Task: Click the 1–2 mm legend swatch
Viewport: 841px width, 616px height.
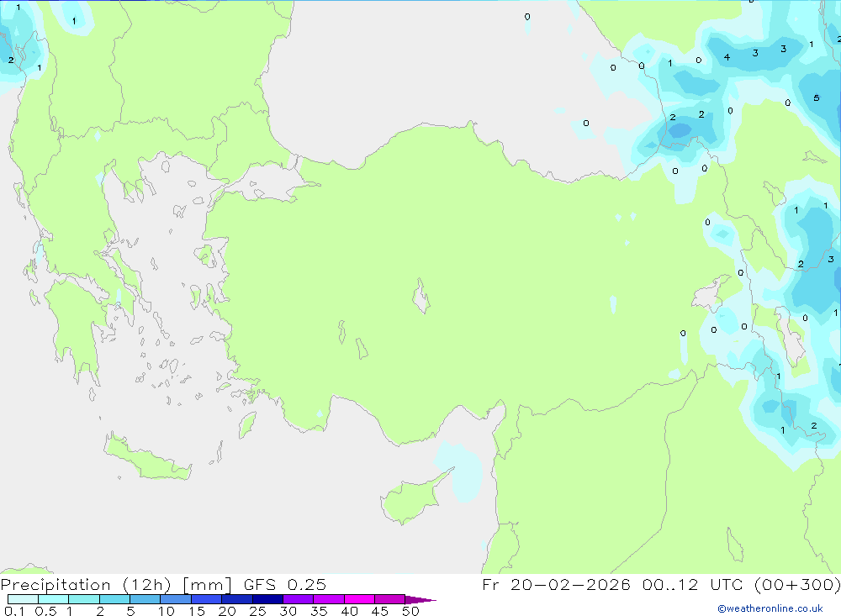Action: (84, 599)
